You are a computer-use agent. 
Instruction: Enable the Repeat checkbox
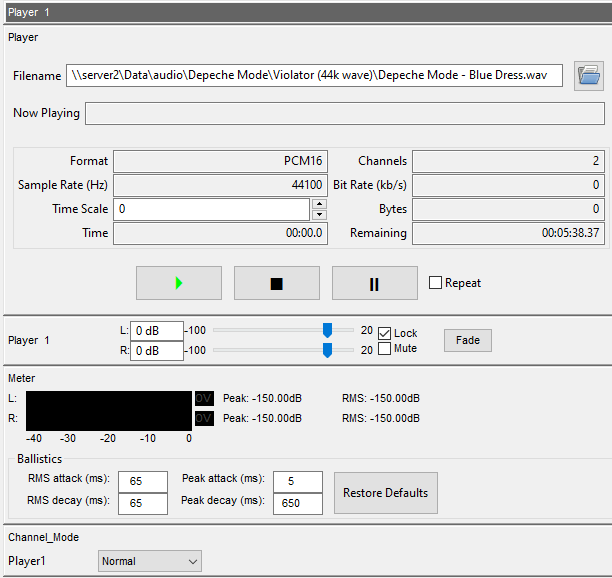click(x=435, y=283)
